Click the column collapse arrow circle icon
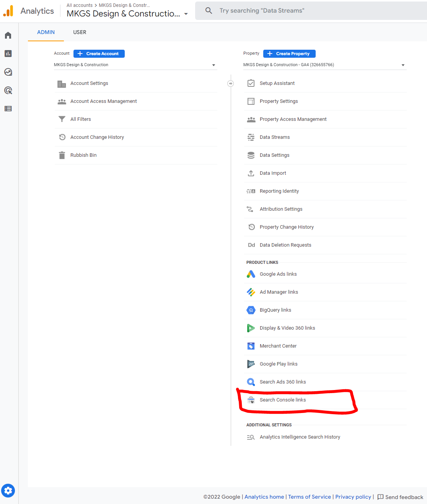Screen dimensions: 427x504 pyautogui.click(x=230, y=83)
